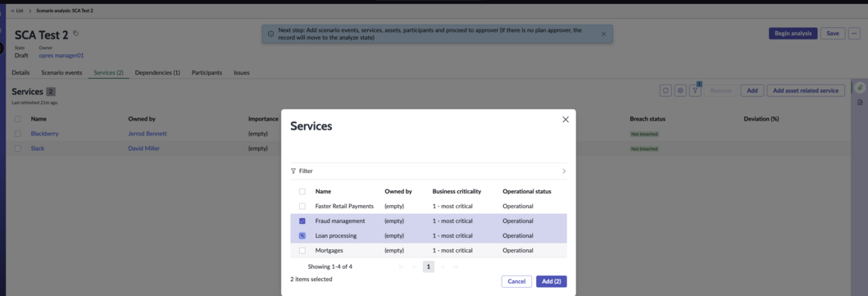Click the Add button in Services toolbar
The image size is (868, 296).
[x=752, y=90]
